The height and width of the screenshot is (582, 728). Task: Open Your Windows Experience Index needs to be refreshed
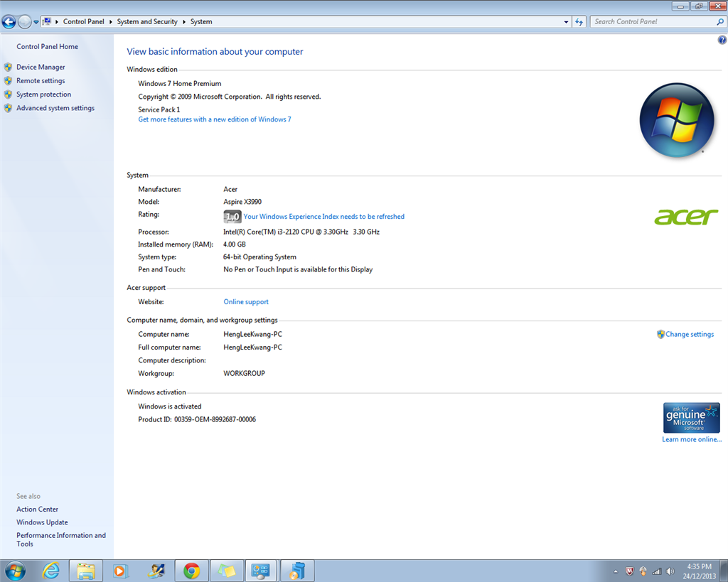(x=323, y=217)
